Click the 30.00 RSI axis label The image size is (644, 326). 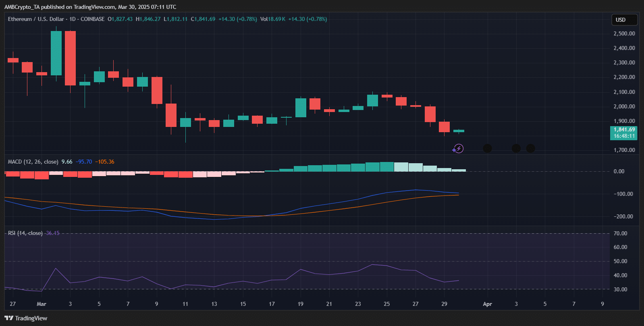(x=621, y=289)
